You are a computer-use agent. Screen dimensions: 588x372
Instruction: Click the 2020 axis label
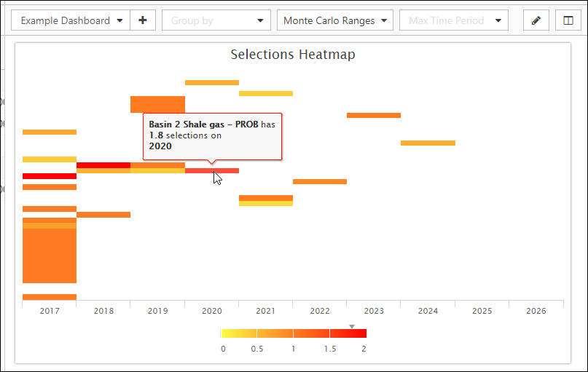(x=212, y=311)
